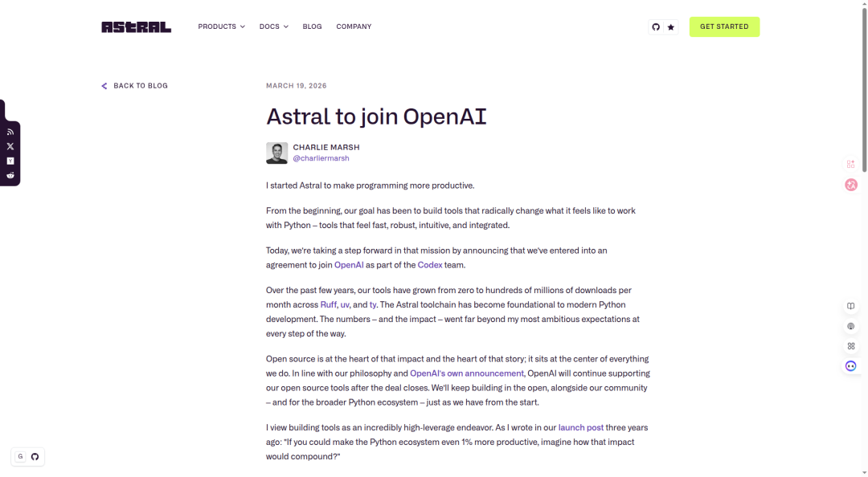868x477 pixels.
Task: Open the COMPANY page from the navbar
Action: (x=354, y=26)
